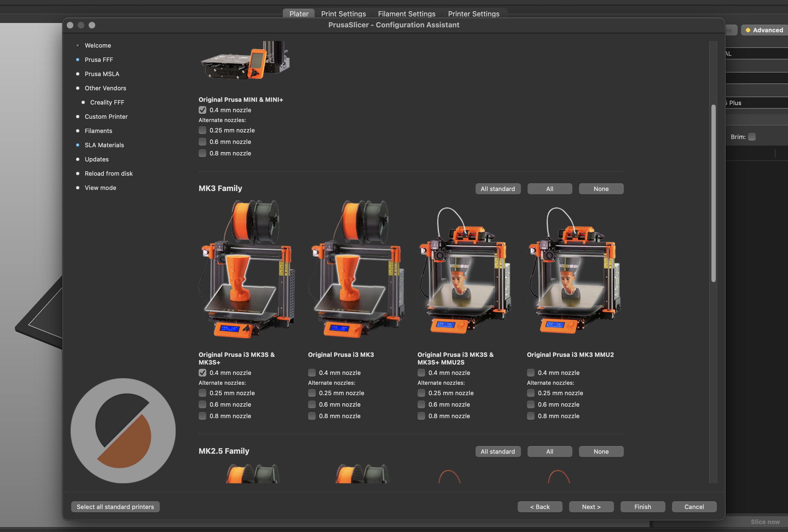The width and height of the screenshot is (788, 532).
Task: Click the Original Prusa i3 MK3 printer image
Action: coord(356,269)
